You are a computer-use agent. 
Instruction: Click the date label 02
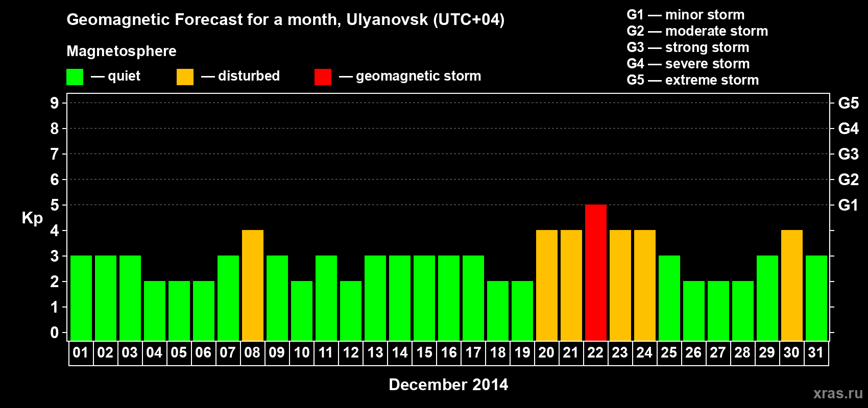(x=105, y=352)
